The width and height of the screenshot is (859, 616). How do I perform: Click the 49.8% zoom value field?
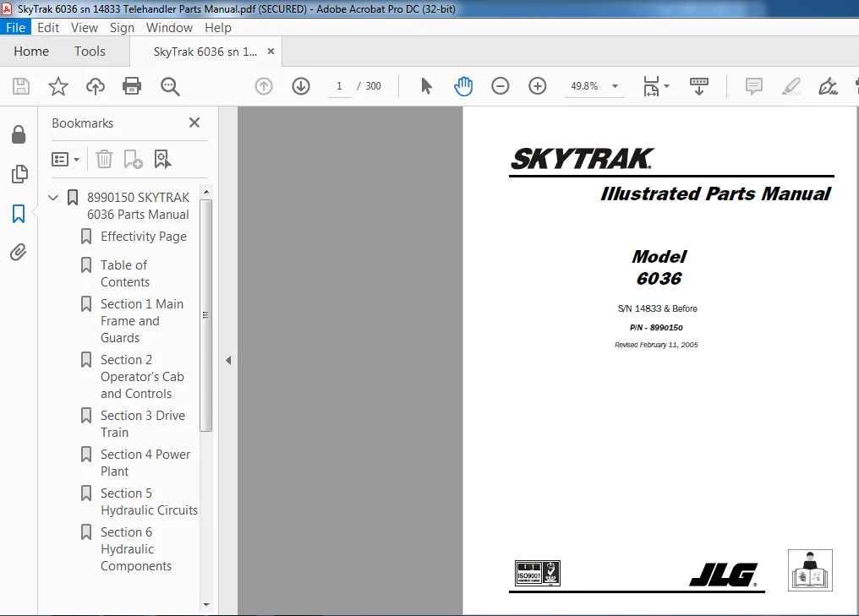584,86
